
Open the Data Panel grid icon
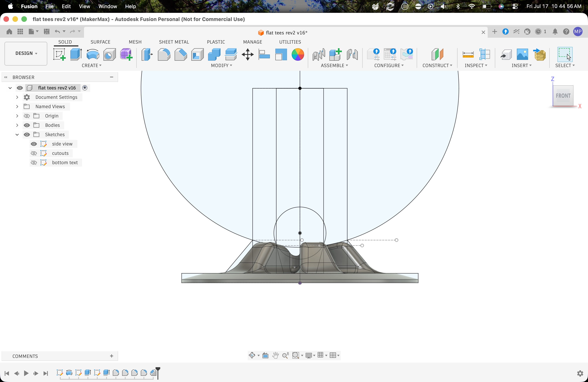[20, 31]
